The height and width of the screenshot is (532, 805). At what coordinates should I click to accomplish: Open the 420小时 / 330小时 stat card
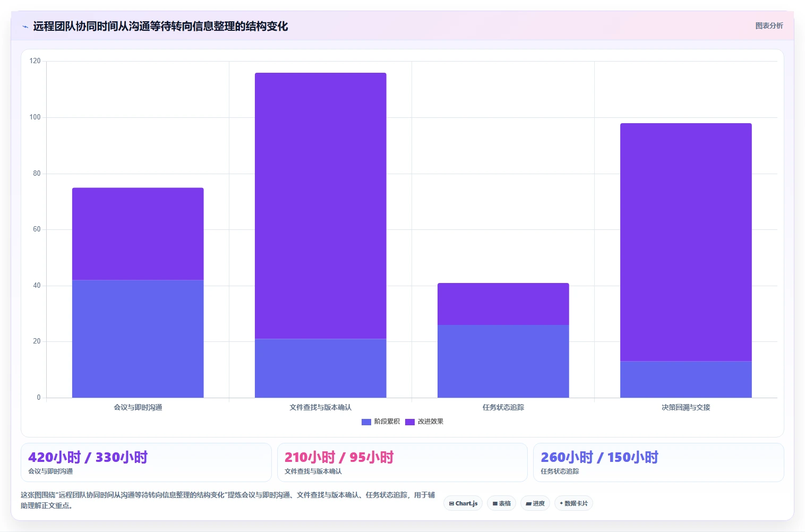pyautogui.click(x=146, y=462)
